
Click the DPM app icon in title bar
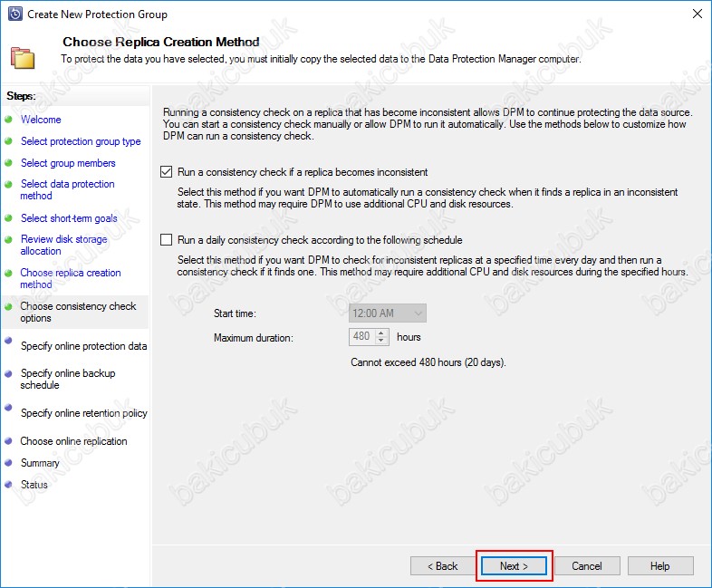click(15, 14)
